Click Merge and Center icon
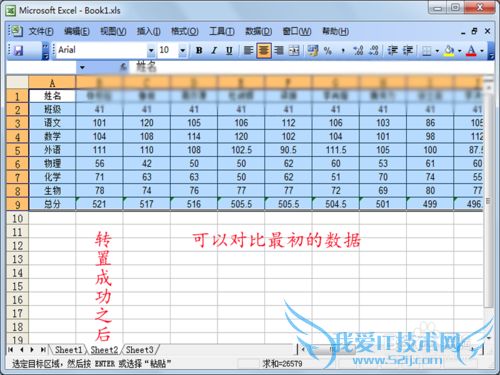Screen dimensions: 500x375 pos(294,51)
